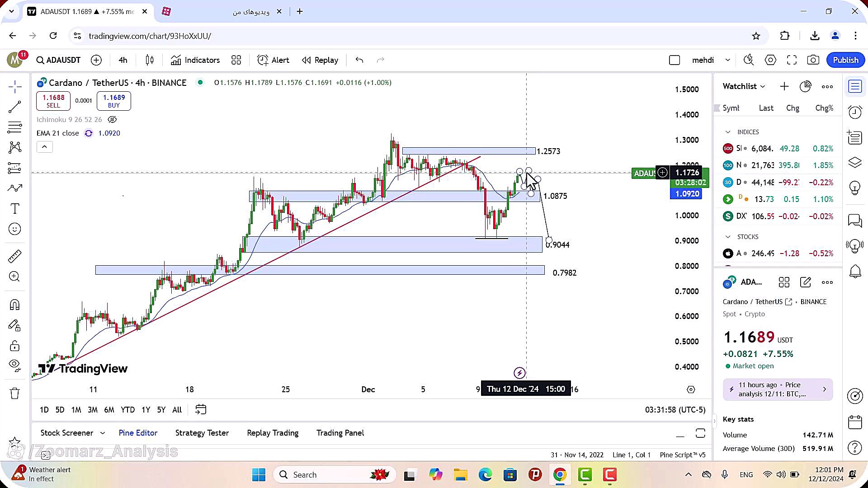This screenshot has width=868, height=488.
Task: Select the patterns drawing tool
Action: (x=14, y=147)
